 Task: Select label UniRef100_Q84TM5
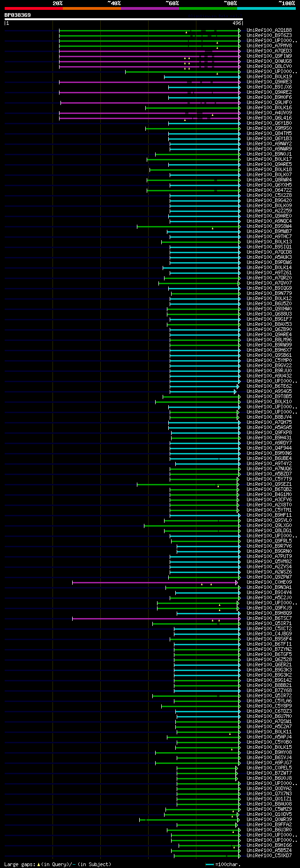[x=269, y=134]
